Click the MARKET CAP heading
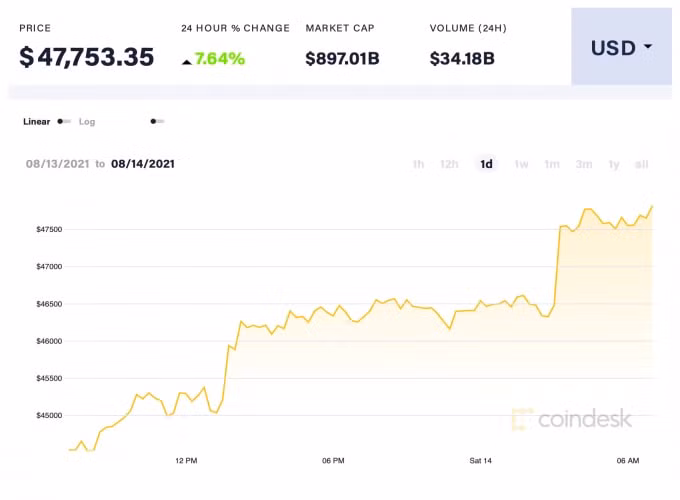The height and width of the screenshot is (500, 680). 340,28
